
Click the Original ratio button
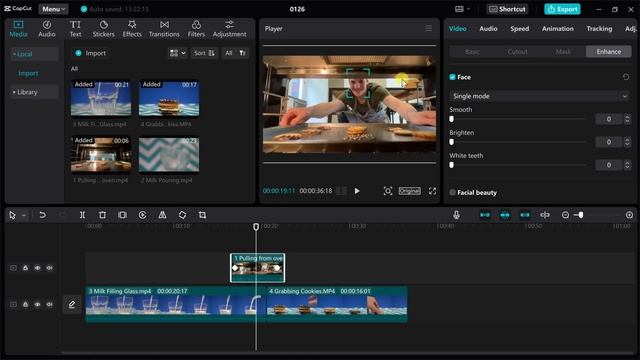click(x=409, y=191)
